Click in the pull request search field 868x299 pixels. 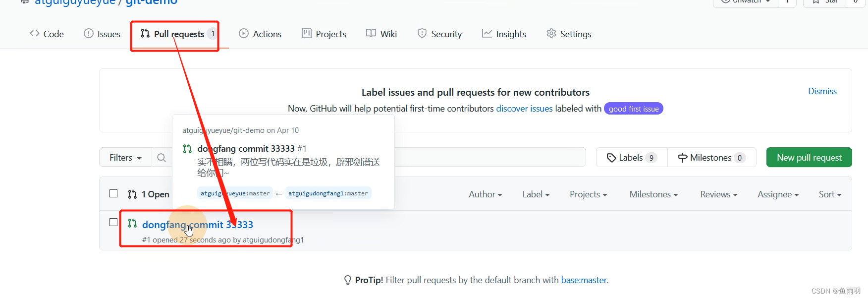(369, 157)
